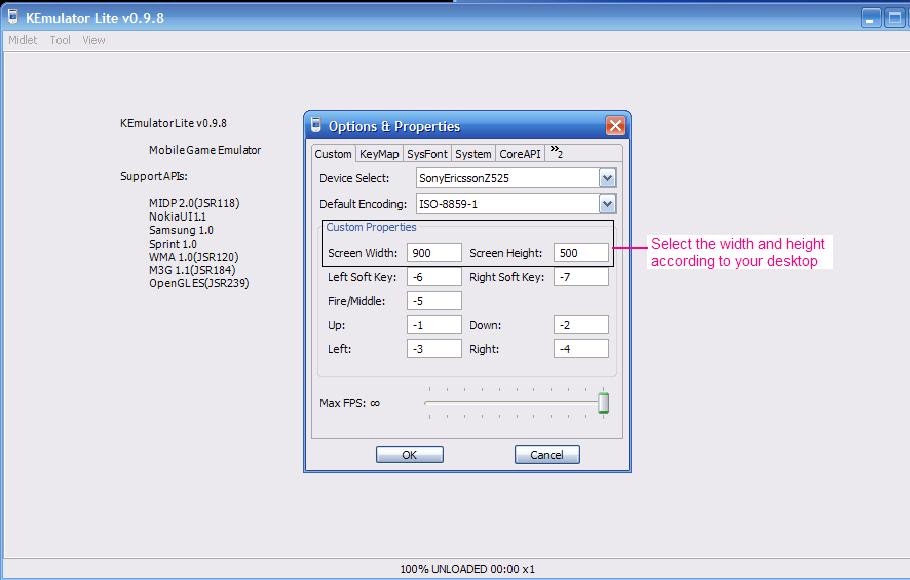Open the Midlet menu
The height and width of the screenshot is (580, 910).
[x=23, y=40]
